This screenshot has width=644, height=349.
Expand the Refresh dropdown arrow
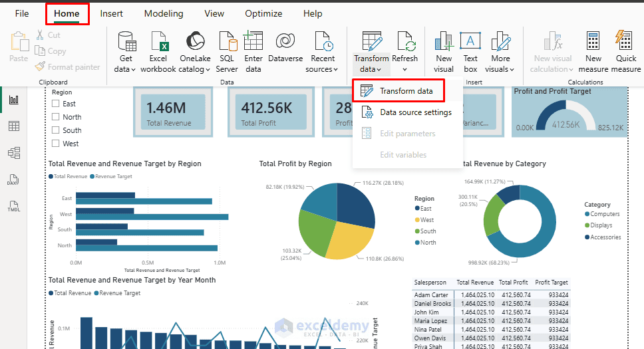(x=404, y=70)
